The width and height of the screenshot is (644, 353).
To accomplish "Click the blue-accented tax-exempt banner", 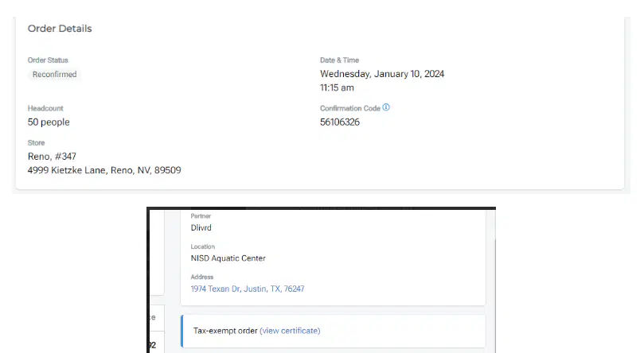I will click(x=333, y=331).
